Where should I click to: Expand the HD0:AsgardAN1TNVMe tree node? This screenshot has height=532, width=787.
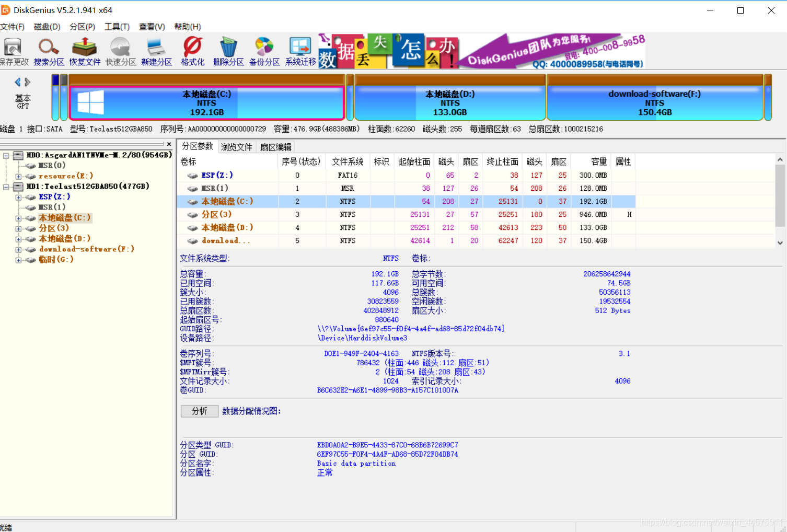coord(5,155)
